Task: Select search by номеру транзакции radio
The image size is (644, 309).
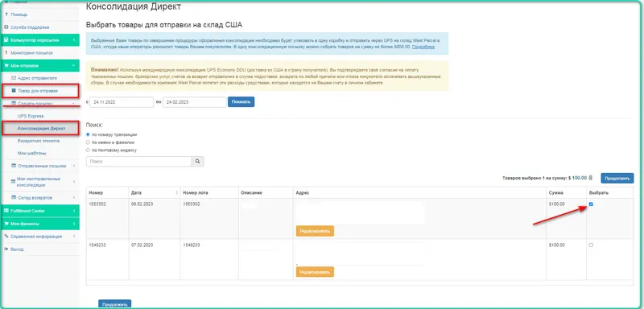Action: 88,134
